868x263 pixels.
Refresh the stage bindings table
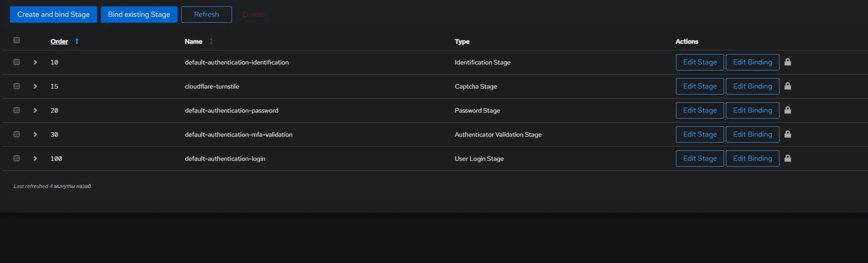pos(206,15)
